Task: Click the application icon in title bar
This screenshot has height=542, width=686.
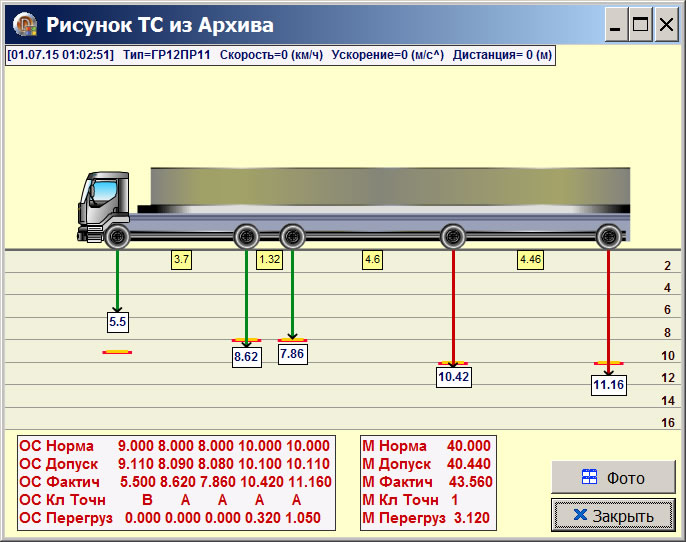Action: [21, 25]
